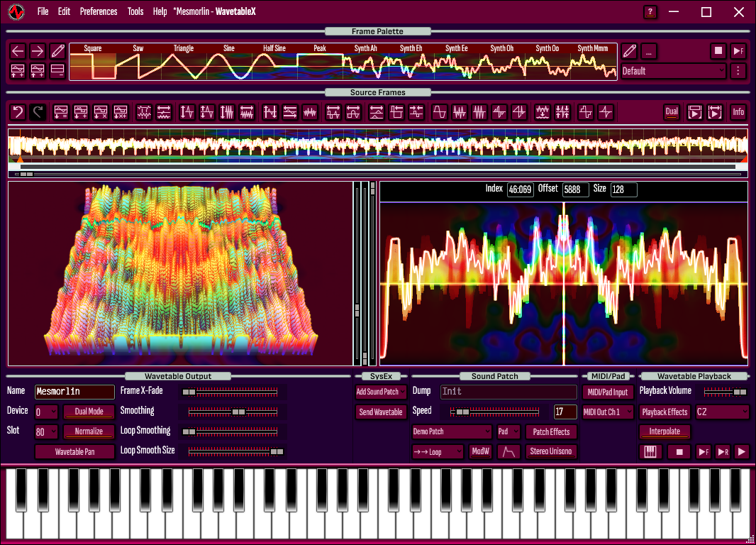Open the Slot dropdown showing 80
Screen dimensions: 756x545
(46, 431)
